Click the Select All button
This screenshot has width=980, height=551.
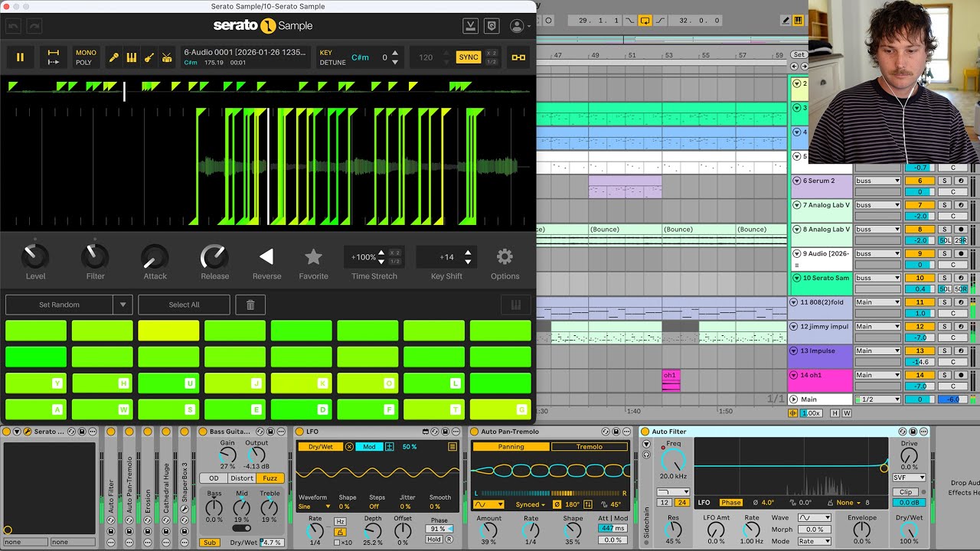[x=184, y=305]
